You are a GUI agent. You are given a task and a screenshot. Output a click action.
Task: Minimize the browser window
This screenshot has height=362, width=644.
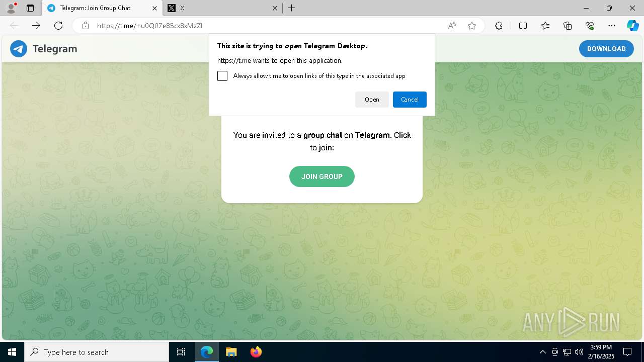click(x=586, y=8)
